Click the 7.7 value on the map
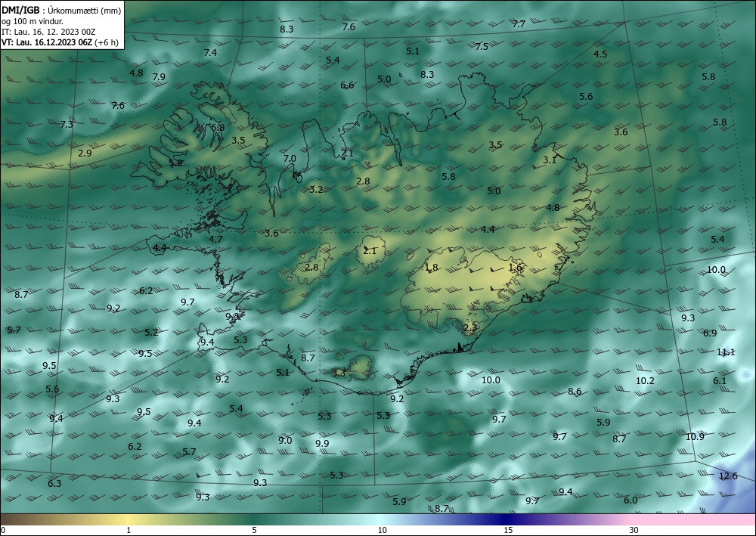 tap(519, 24)
